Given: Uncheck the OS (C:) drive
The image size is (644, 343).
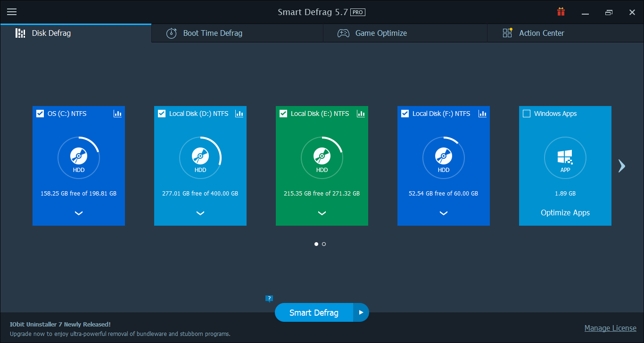Looking at the screenshot, I should click(40, 113).
